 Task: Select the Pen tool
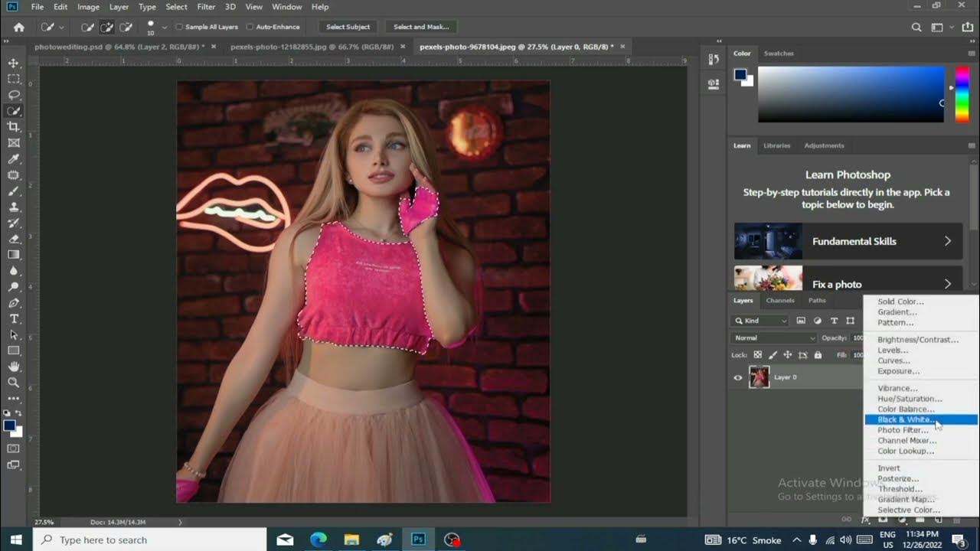click(13, 303)
